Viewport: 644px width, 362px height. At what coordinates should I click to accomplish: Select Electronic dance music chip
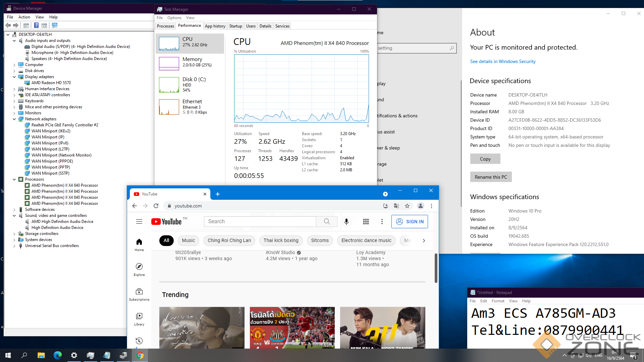(366, 240)
